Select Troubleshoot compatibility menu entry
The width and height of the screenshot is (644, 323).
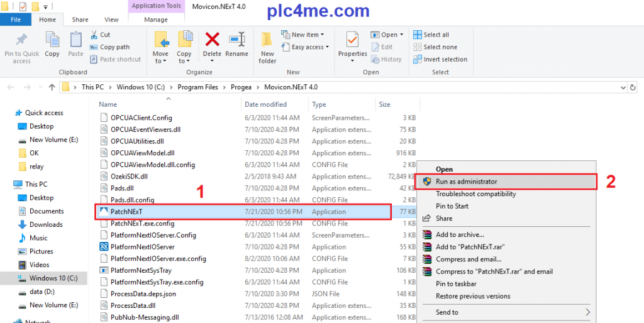coord(475,194)
